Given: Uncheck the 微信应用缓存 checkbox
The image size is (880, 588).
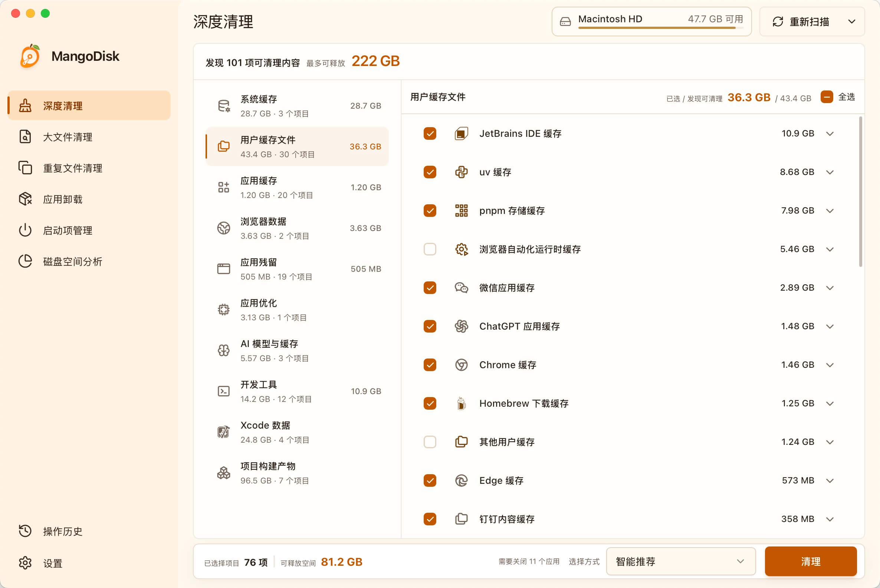Looking at the screenshot, I should (430, 288).
